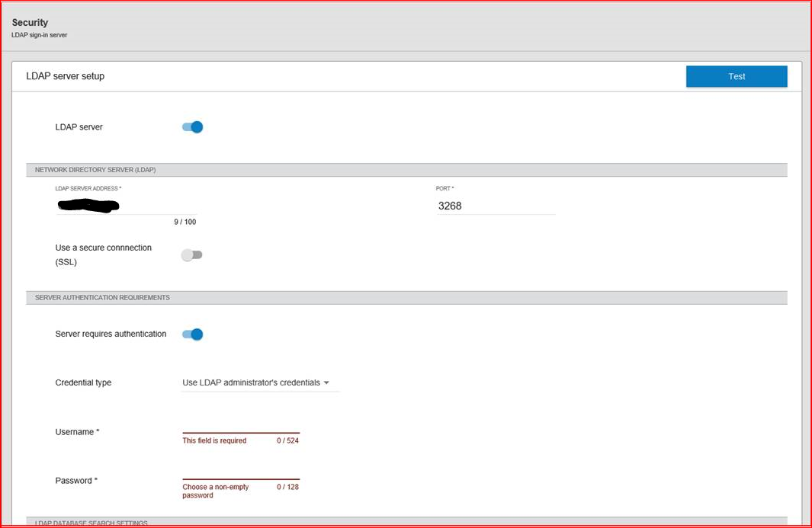Click the Password input field
The width and height of the screenshot is (812, 528).
[241, 473]
